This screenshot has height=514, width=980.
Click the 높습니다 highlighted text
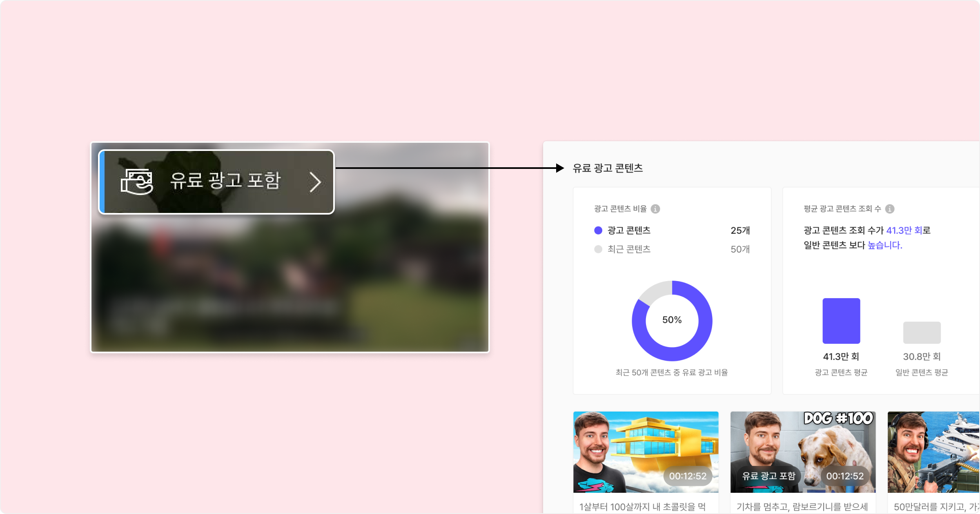pos(884,245)
